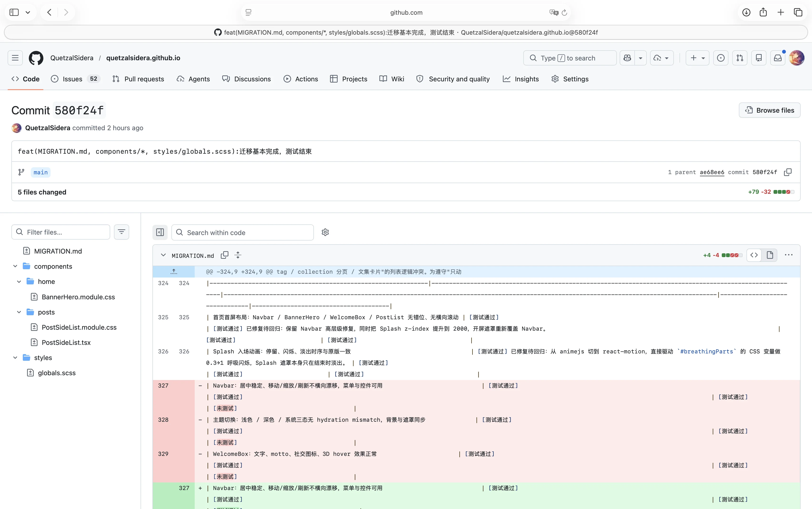Copy MIGRATION.md file path icon
Viewport: 812px width, 509px height.
pyautogui.click(x=224, y=255)
